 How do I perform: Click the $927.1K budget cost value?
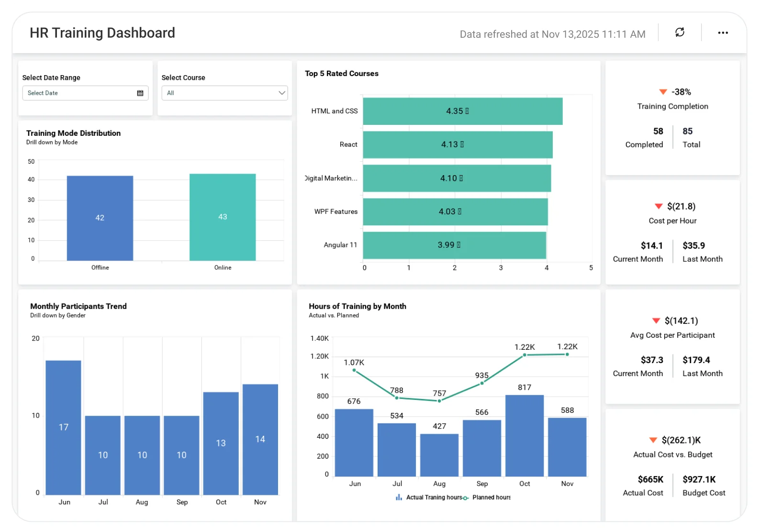point(699,479)
